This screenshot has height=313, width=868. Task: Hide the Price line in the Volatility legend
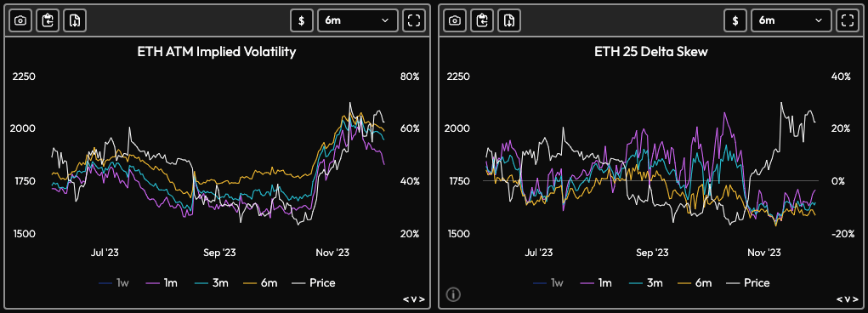[314, 282]
